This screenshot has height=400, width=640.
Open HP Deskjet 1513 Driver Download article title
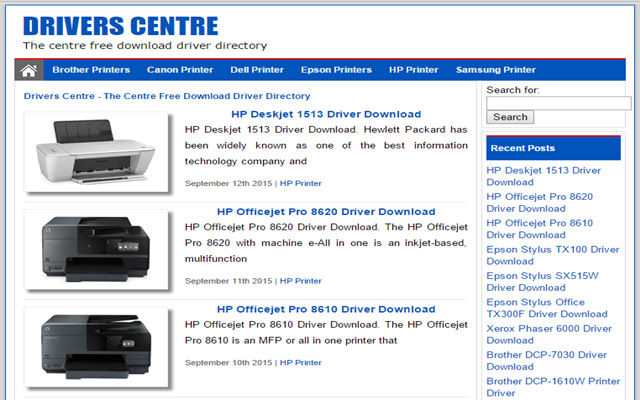point(326,114)
